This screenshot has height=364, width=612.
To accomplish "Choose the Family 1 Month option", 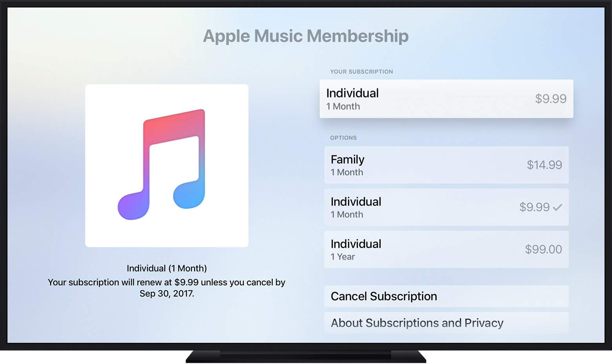I will click(x=446, y=165).
